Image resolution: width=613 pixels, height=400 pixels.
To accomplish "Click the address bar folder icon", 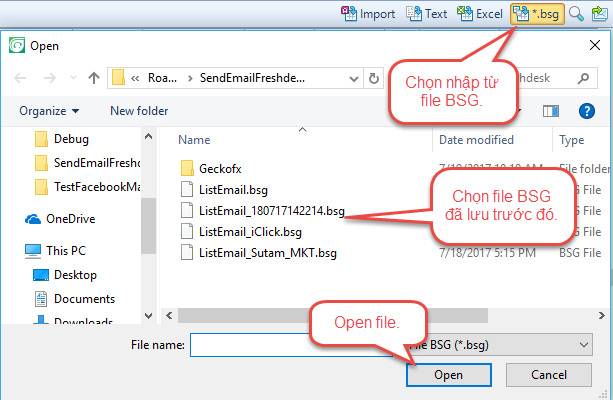I will click(x=118, y=77).
